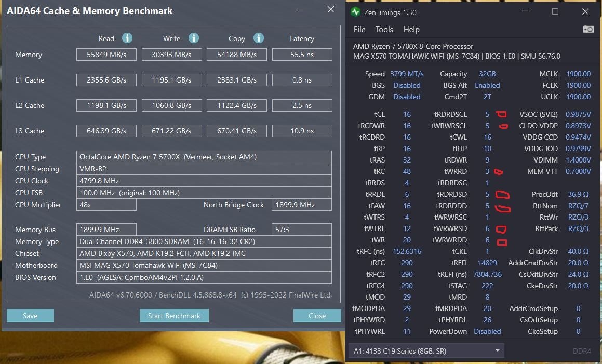Click Memory Type DDR4-3800 SDRAM field
Screen dimensions: 602x364
pos(204,241)
